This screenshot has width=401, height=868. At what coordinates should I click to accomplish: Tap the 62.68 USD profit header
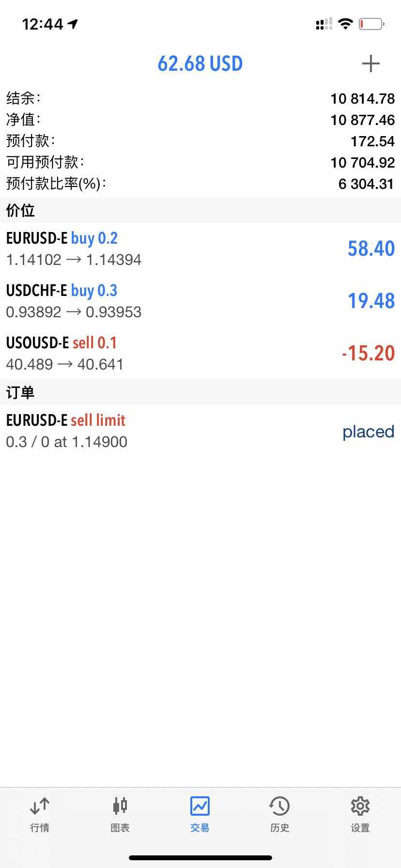click(200, 63)
